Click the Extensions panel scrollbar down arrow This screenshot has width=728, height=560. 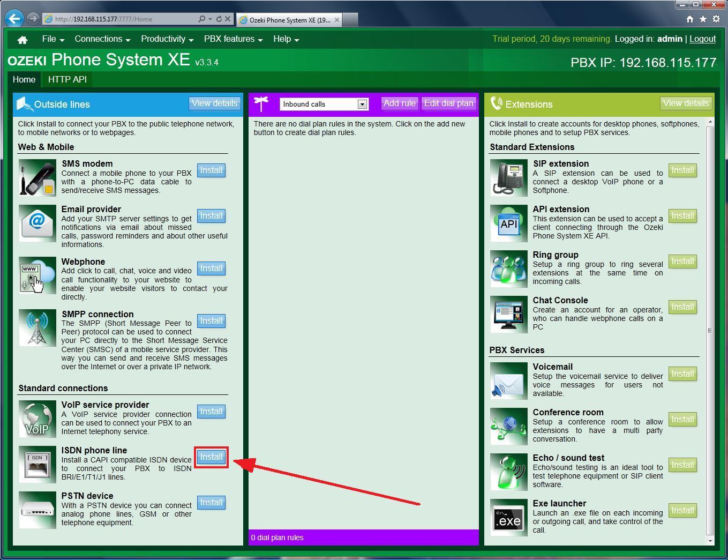(x=710, y=541)
